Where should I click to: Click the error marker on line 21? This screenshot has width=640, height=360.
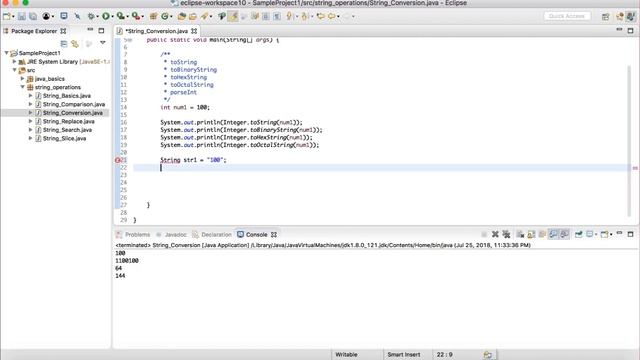pos(118,160)
